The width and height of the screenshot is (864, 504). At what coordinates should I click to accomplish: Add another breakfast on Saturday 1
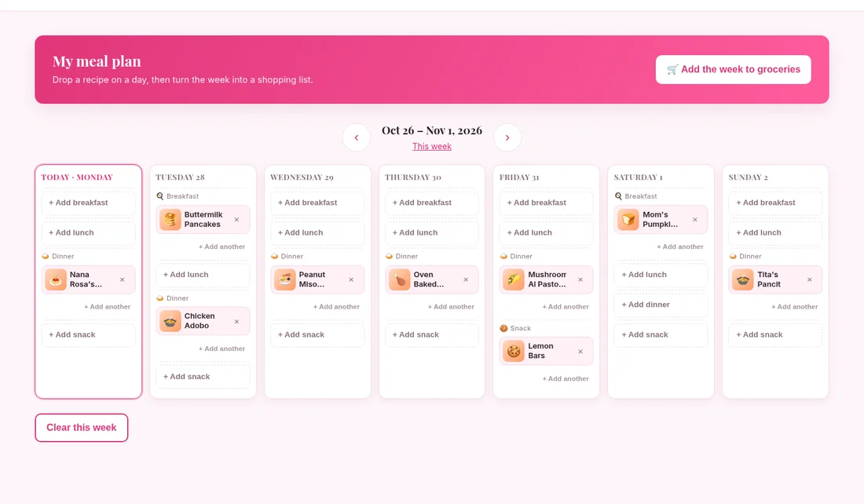point(680,247)
